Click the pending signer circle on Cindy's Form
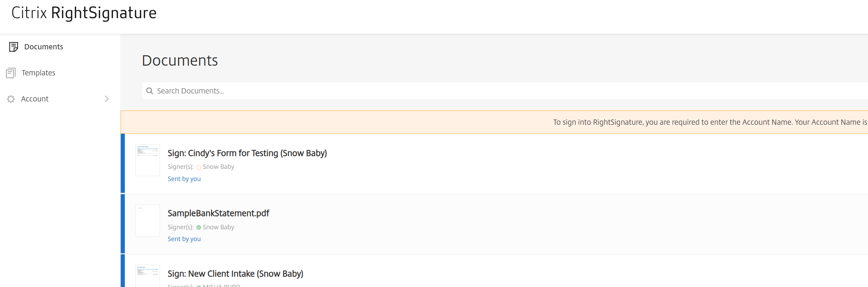The image size is (868, 287). (199, 167)
